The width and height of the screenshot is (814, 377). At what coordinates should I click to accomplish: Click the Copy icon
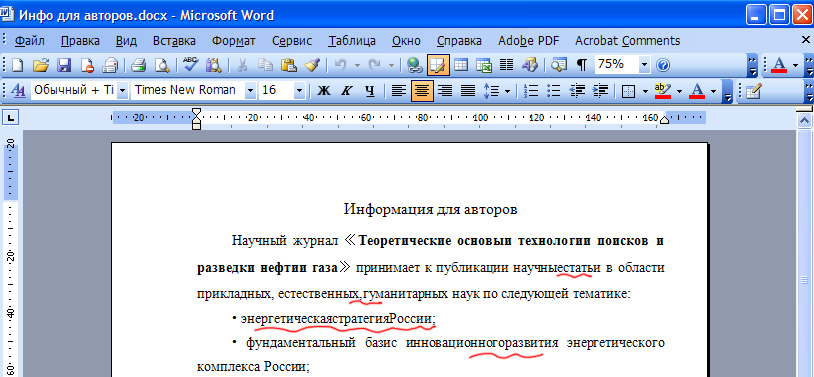pos(265,65)
